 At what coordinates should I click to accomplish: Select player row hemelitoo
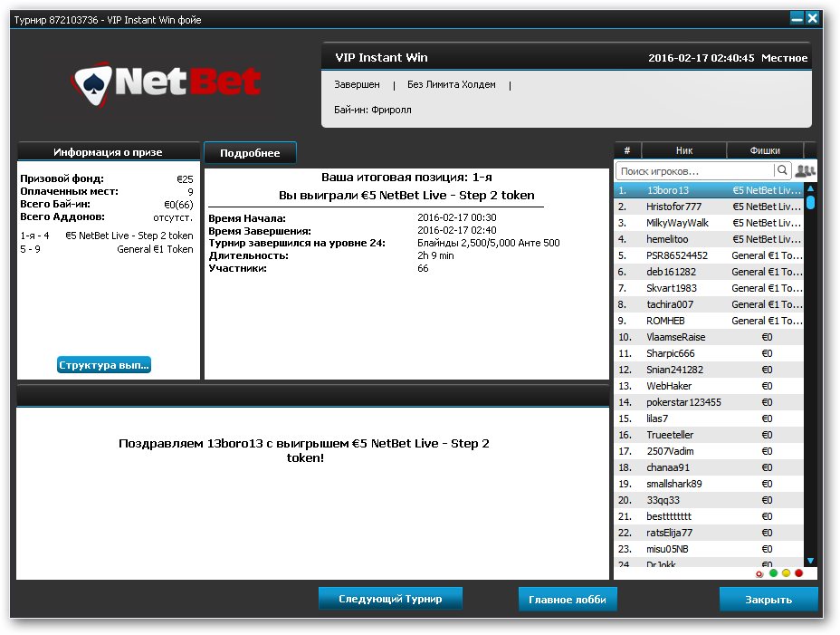point(709,239)
